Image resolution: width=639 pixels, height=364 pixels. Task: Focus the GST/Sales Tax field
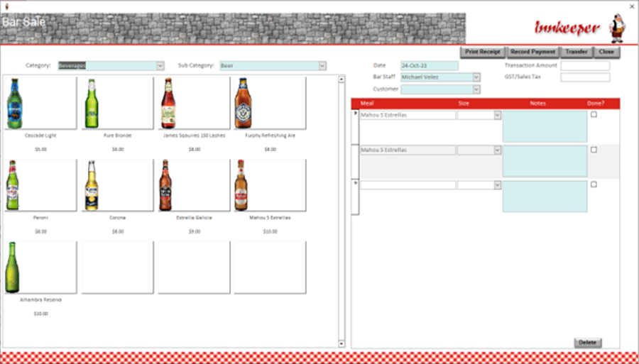point(585,77)
